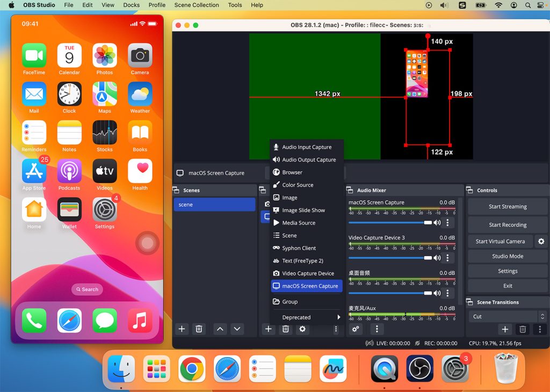Mute macOS Screen Capture audio

point(437,223)
